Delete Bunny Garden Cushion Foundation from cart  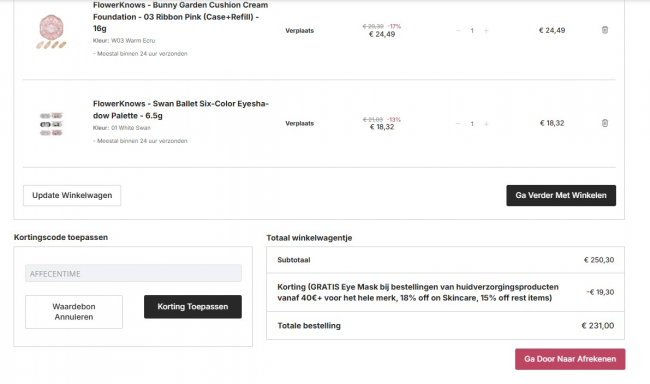pos(605,30)
